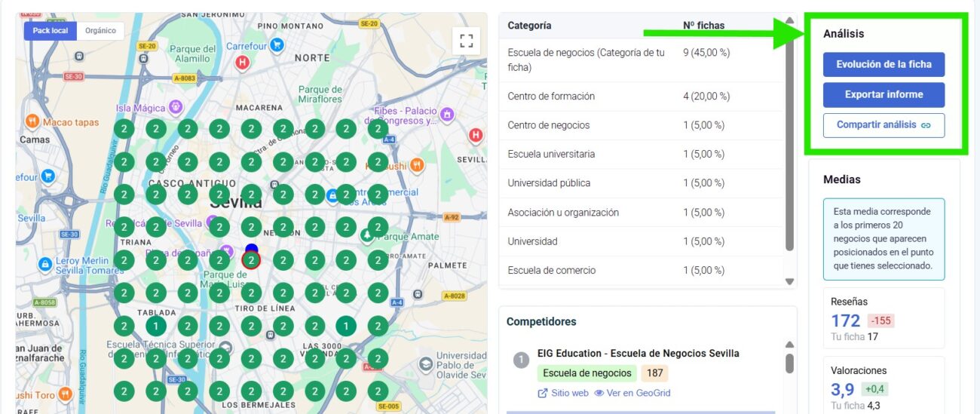The image size is (980, 414).
Task: Click the Macao tapas restaurant pin
Action: (x=32, y=121)
